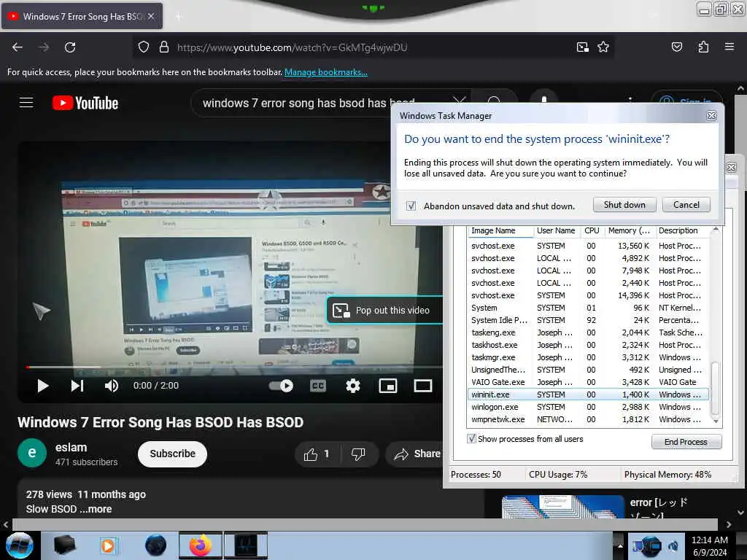Open Firefox extensions puzzle icon
The width and height of the screenshot is (747, 560).
(703, 47)
